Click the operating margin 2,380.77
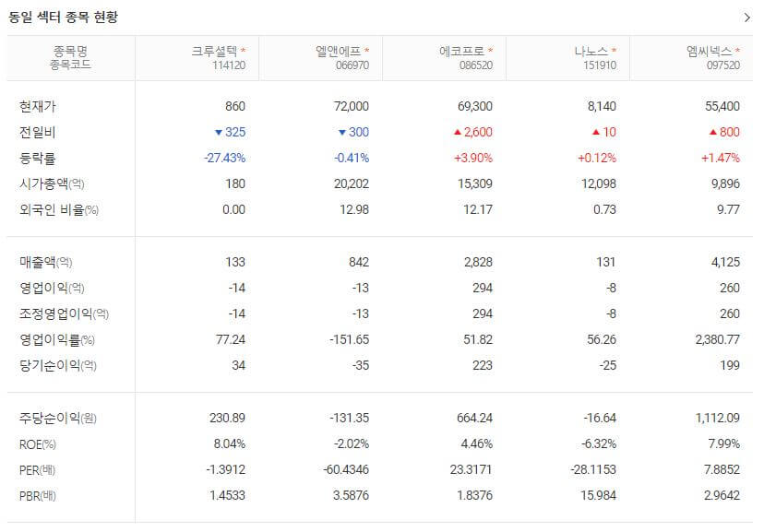Image resolution: width=764 pixels, height=532 pixels. tap(718, 339)
